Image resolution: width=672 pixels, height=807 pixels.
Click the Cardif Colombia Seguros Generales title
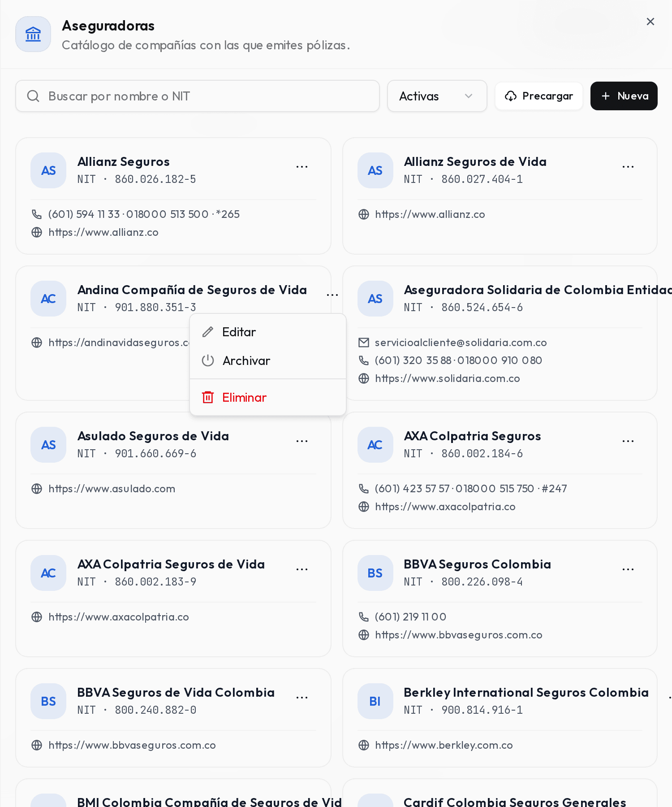pyautogui.click(x=515, y=802)
